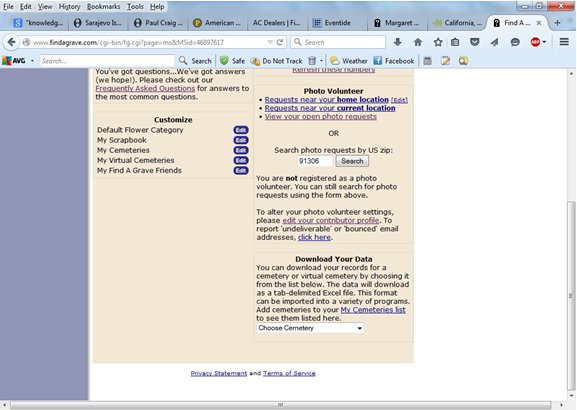Edit My Find A Grave Friends

pyautogui.click(x=241, y=170)
